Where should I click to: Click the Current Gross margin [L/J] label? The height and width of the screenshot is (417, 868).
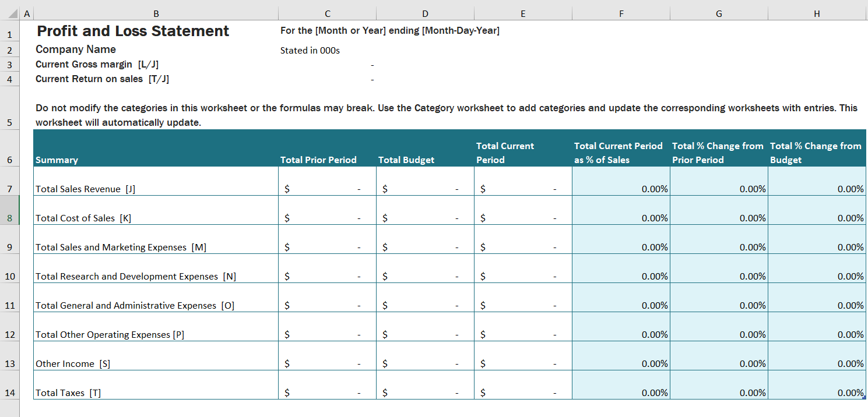[97, 64]
